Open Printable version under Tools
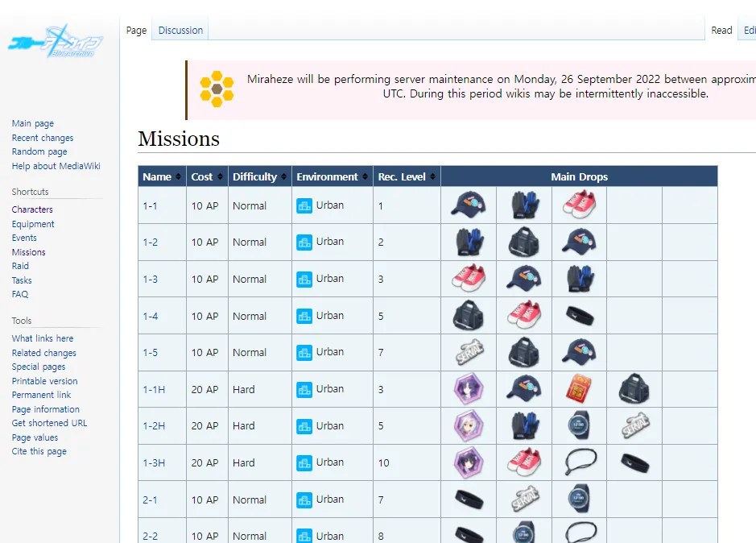 coord(44,381)
